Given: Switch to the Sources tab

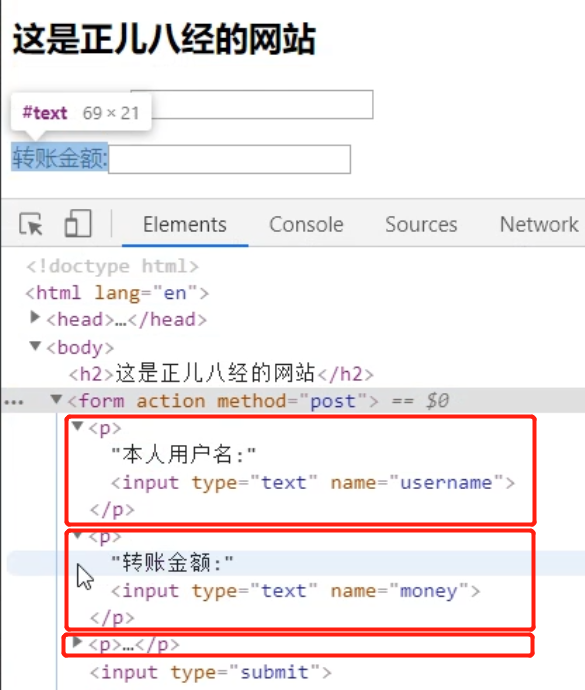Looking at the screenshot, I should tap(421, 224).
